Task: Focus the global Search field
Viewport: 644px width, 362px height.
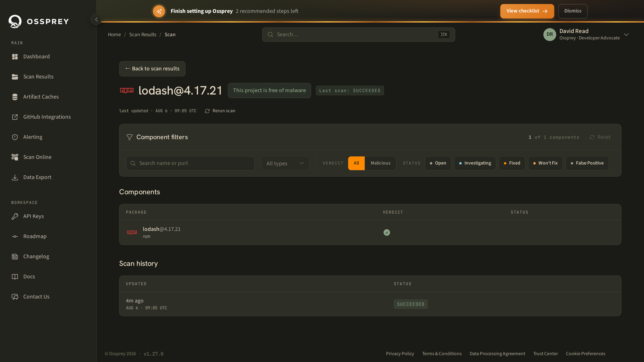Action: 358,34
